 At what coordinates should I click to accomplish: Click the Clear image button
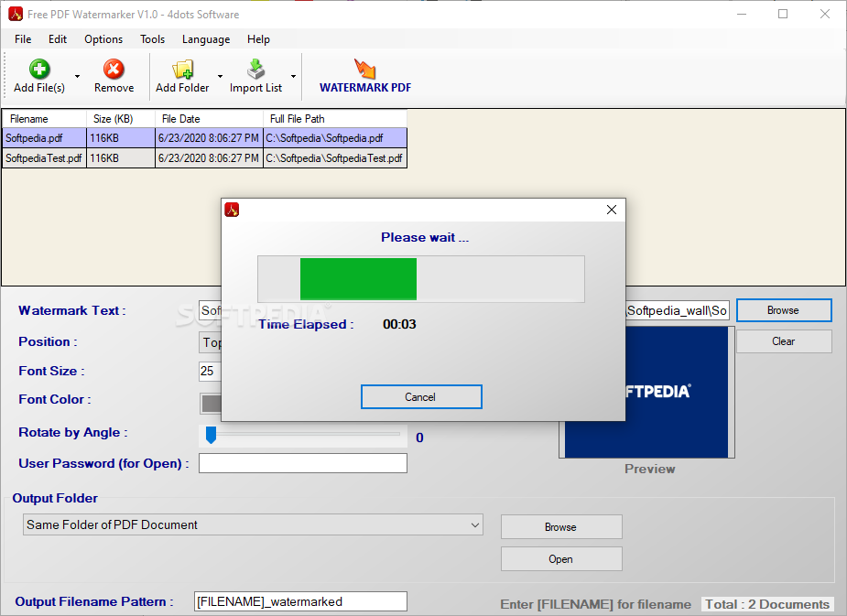click(784, 341)
